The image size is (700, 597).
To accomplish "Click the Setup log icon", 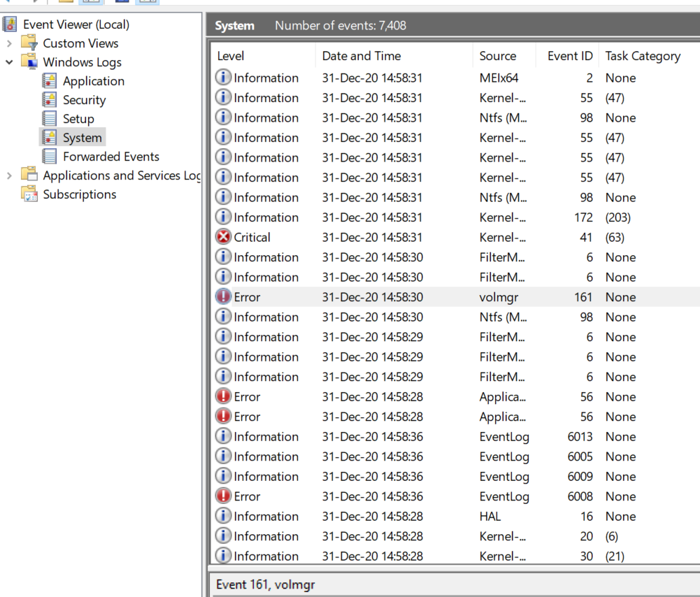I will point(50,119).
